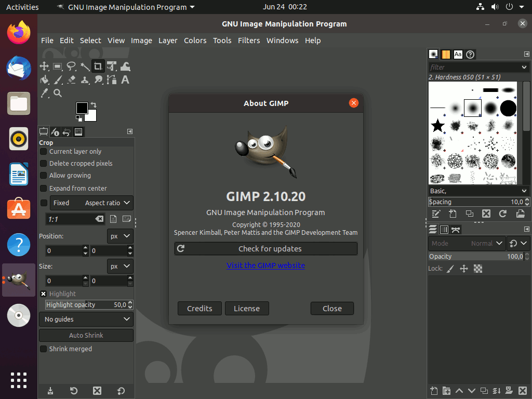Image resolution: width=532 pixels, height=399 pixels.
Task: Select the Warp Transform tool
Action: click(125, 66)
